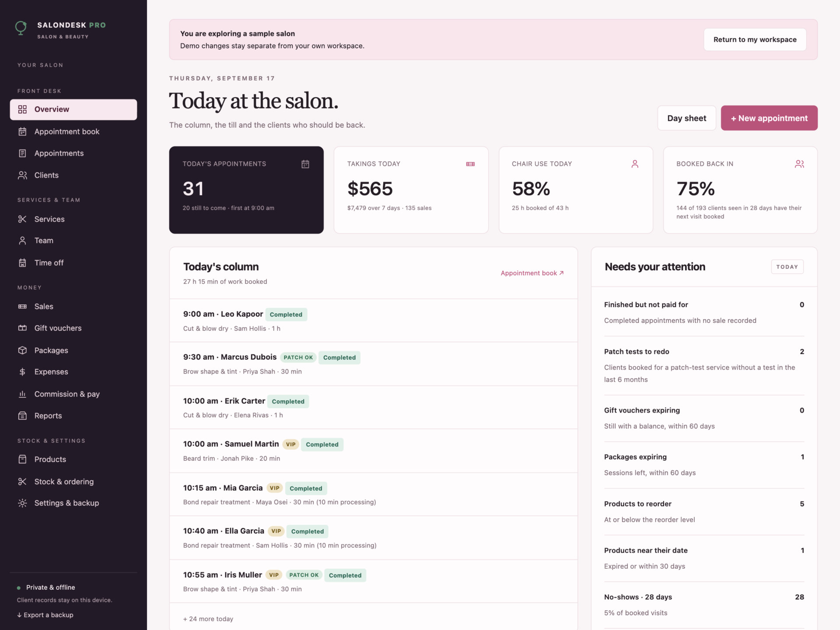The image size is (840, 630).
Task: Open the Appointment book menu item
Action: click(73, 132)
